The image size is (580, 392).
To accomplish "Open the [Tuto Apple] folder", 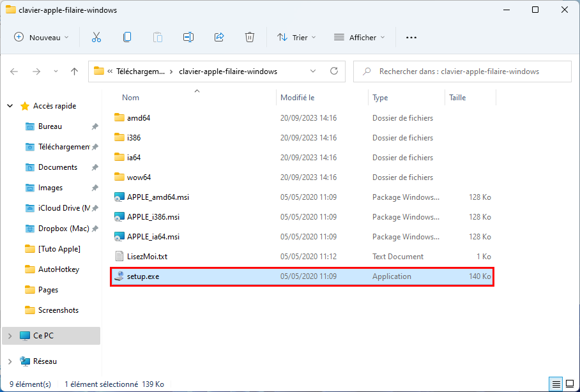I will pos(59,249).
